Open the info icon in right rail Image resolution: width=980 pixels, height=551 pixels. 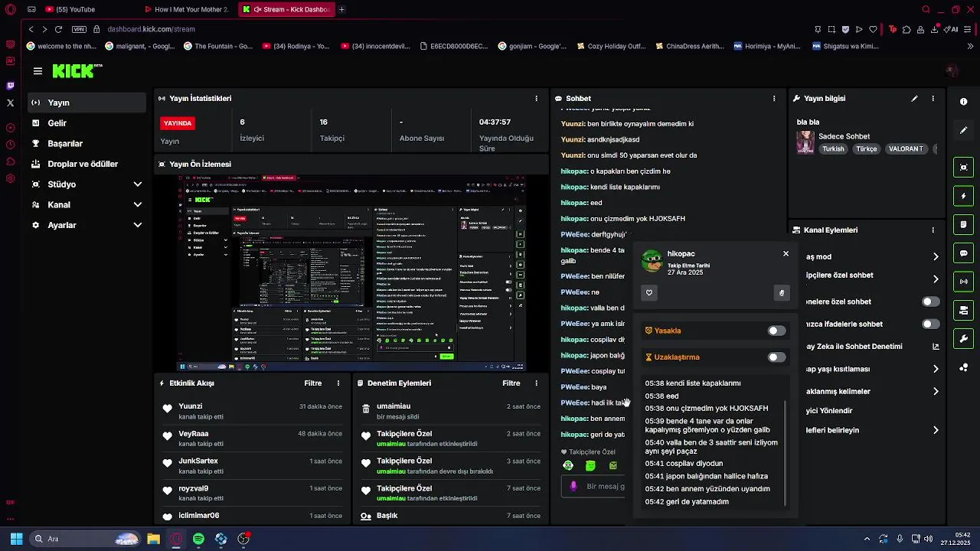tap(963, 102)
